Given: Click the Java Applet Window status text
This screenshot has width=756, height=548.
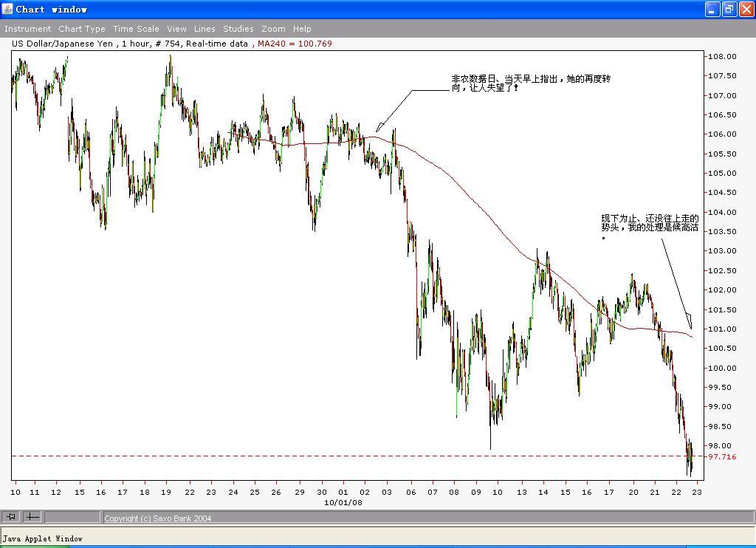Looking at the screenshot, I should click(x=42, y=538).
